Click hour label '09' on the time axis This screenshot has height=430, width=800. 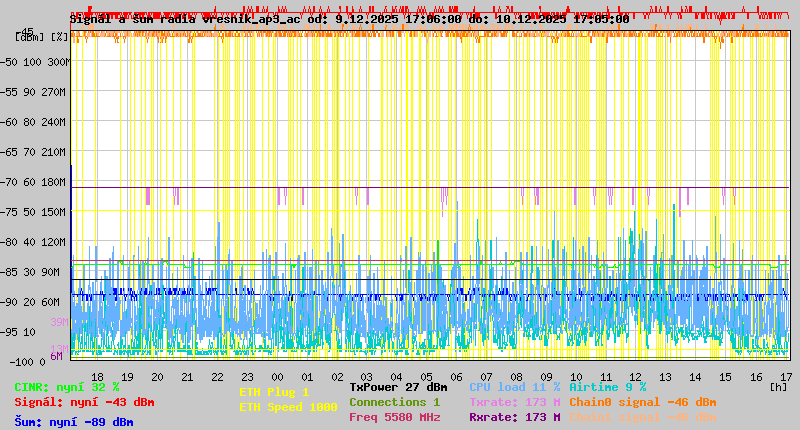tap(546, 377)
